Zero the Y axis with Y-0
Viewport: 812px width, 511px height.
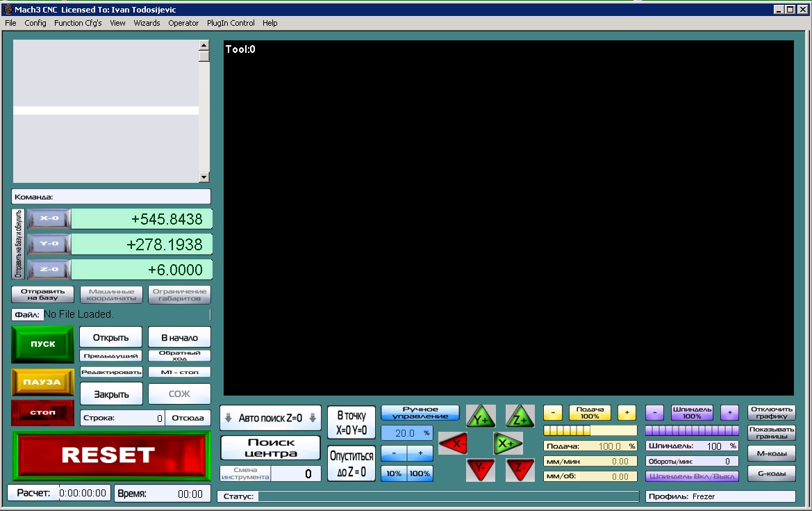click(49, 244)
